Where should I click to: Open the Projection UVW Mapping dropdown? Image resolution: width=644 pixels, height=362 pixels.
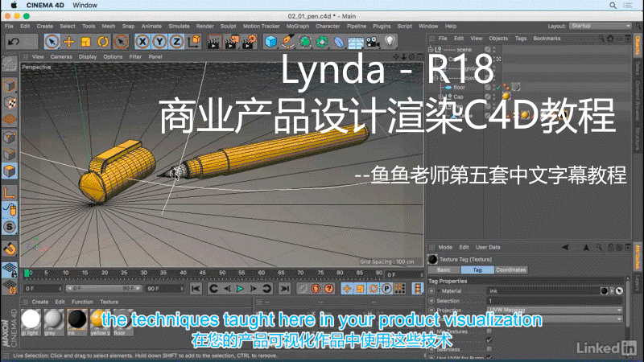click(555, 310)
